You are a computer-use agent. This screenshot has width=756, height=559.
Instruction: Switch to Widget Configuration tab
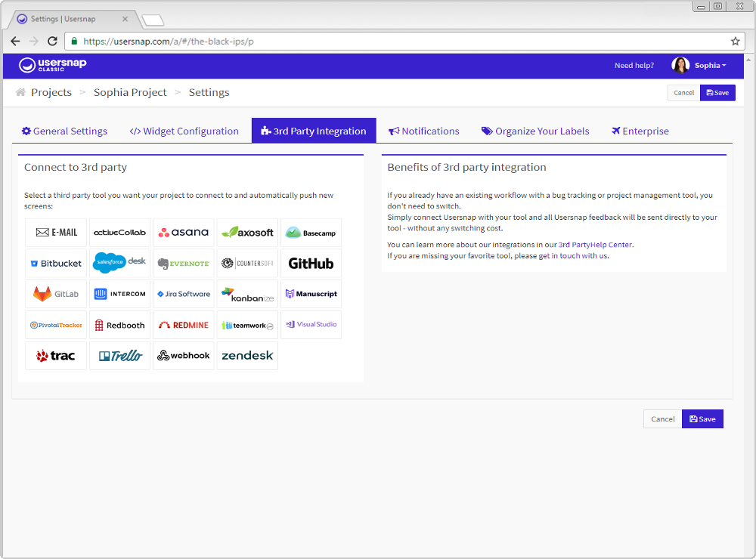point(184,131)
